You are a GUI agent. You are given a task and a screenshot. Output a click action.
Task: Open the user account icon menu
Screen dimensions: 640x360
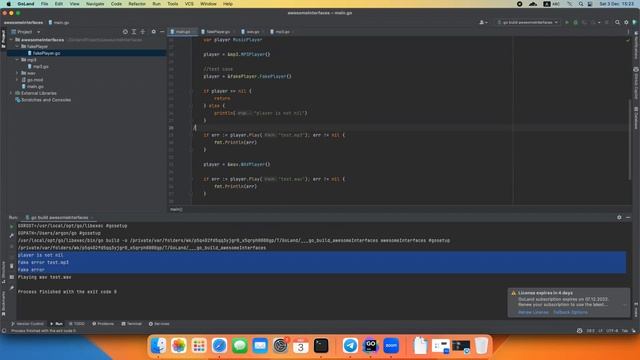click(x=483, y=22)
